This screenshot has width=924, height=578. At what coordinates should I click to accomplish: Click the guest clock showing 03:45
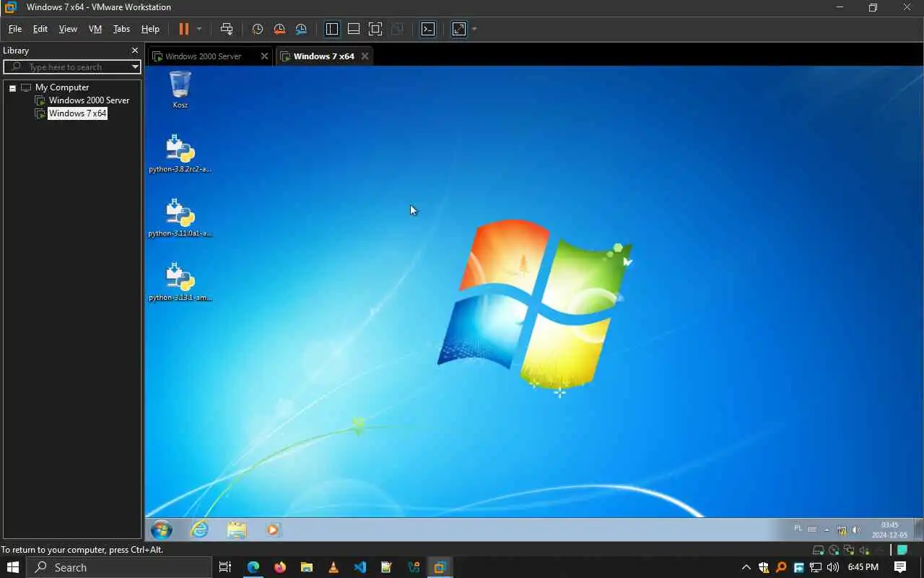[x=889, y=530]
